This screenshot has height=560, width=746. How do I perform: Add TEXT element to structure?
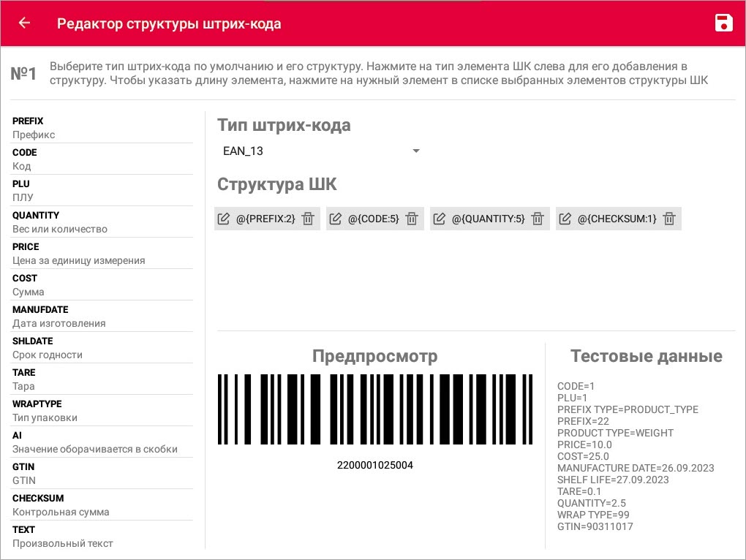pyautogui.click(x=102, y=536)
